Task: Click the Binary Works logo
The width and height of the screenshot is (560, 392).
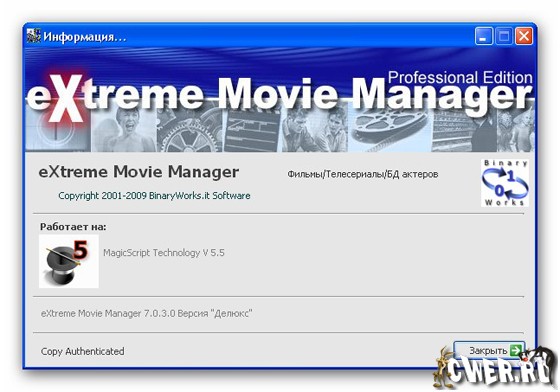Action: click(x=505, y=183)
